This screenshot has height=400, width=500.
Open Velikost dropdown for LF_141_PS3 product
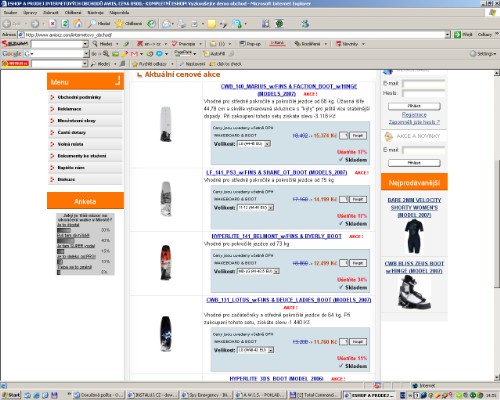(255, 207)
